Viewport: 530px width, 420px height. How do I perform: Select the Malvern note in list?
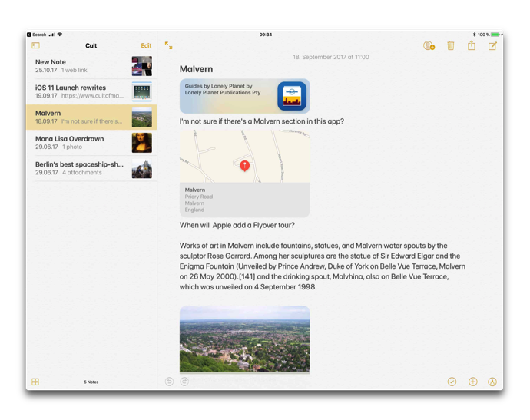91,117
